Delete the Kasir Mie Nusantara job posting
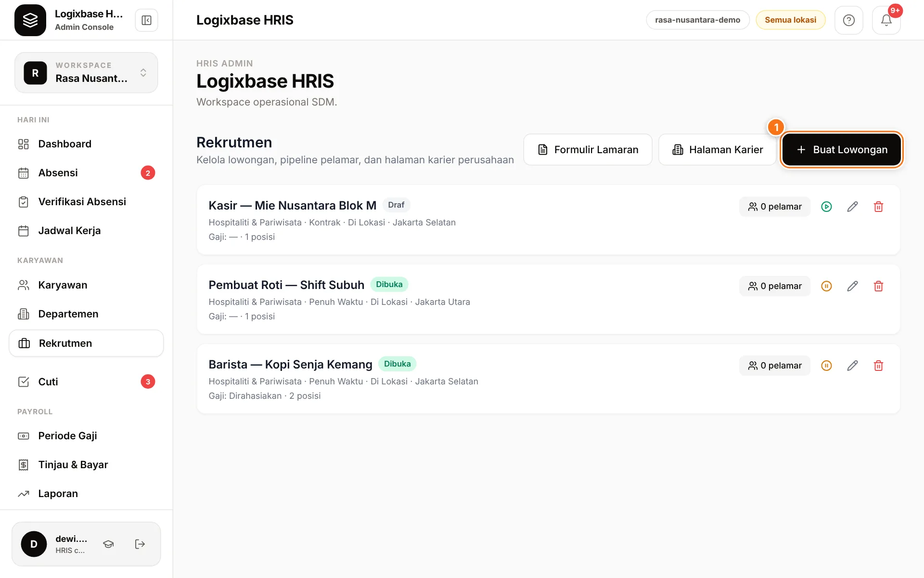The height and width of the screenshot is (578, 924). (878, 207)
